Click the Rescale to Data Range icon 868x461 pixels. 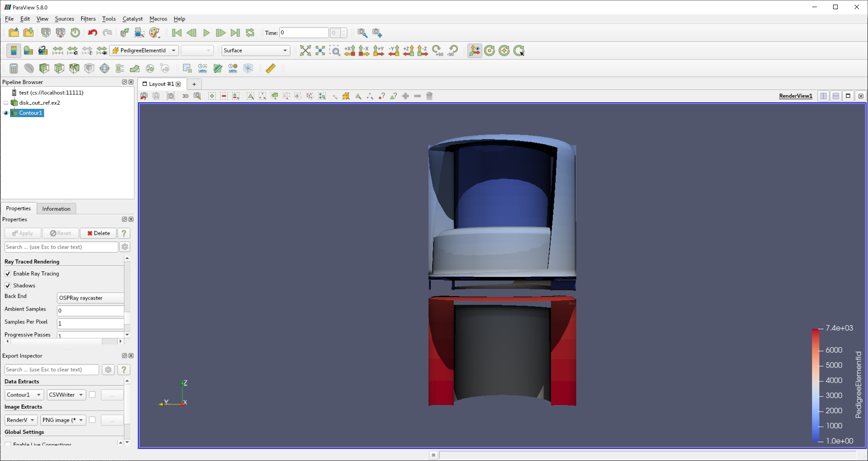58,51
